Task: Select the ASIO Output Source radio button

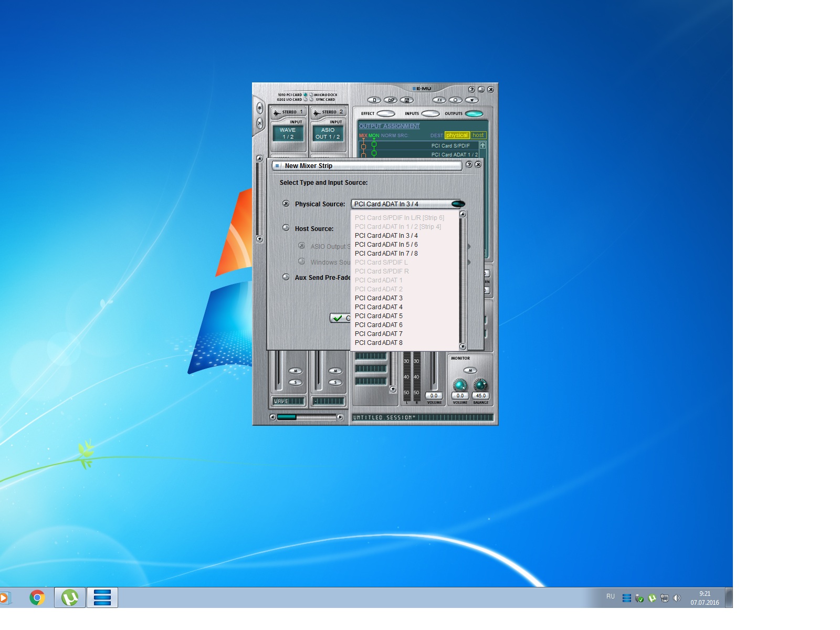Action: coord(301,246)
